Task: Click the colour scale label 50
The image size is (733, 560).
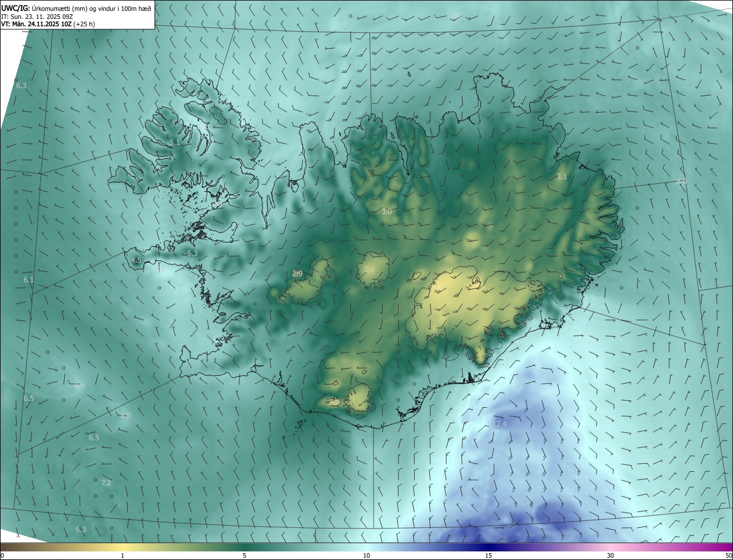Action: 728,555
